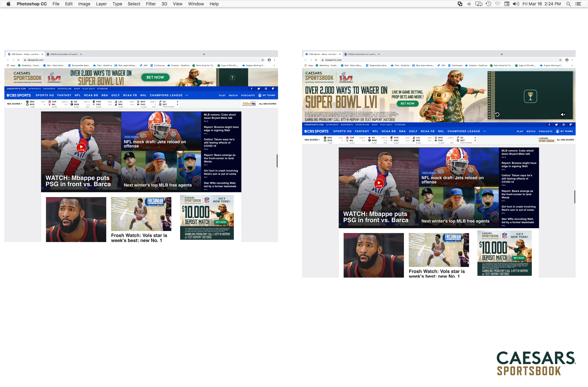Show hidden bookmarks chevron in right browser
The image size is (588, 387).
572,65
